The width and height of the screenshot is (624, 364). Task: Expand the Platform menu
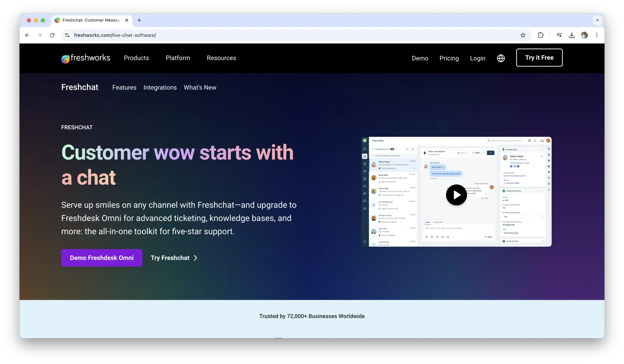(x=178, y=58)
